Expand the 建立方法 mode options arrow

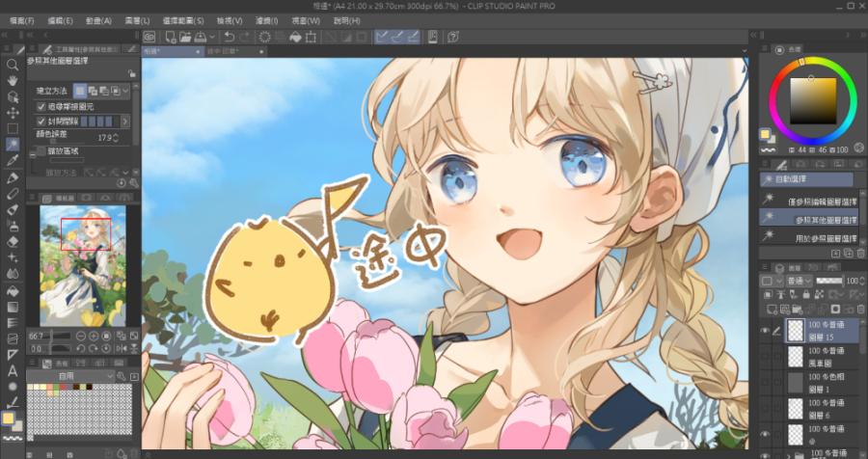(125, 91)
